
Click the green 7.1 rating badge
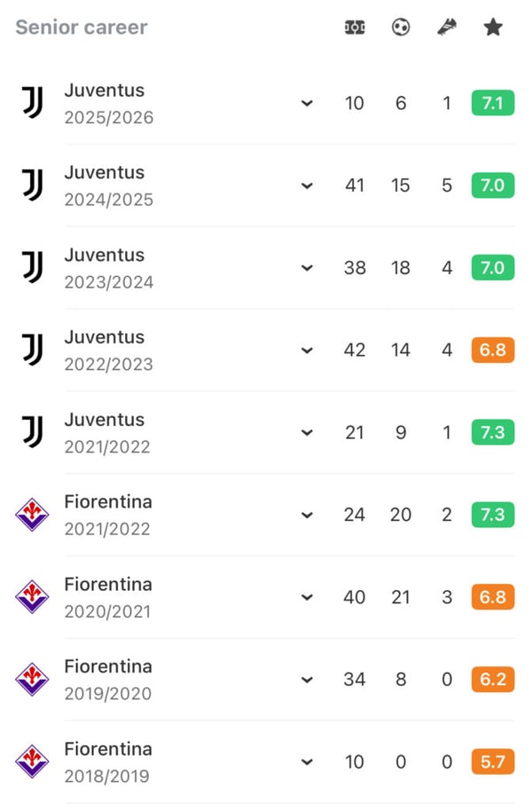tap(493, 104)
